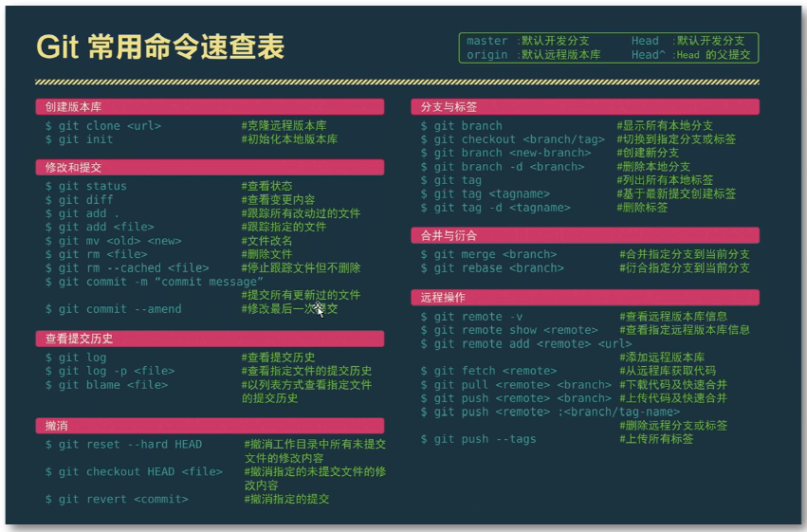Screen dimensions: 807x532
Task: Click the plain 'git branch' command
Action: (461, 126)
